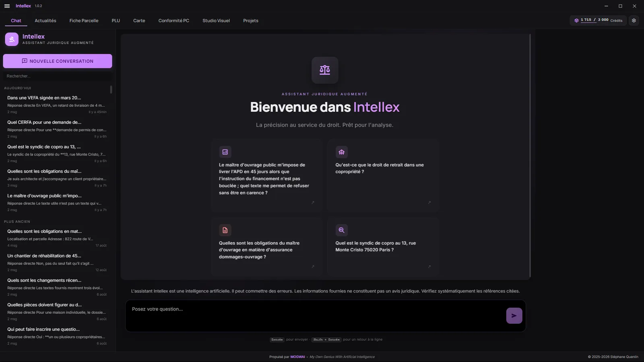Click the conversation list scrollbar
The height and width of the screenshot is (362, 644).
click(x=111, y=89)
